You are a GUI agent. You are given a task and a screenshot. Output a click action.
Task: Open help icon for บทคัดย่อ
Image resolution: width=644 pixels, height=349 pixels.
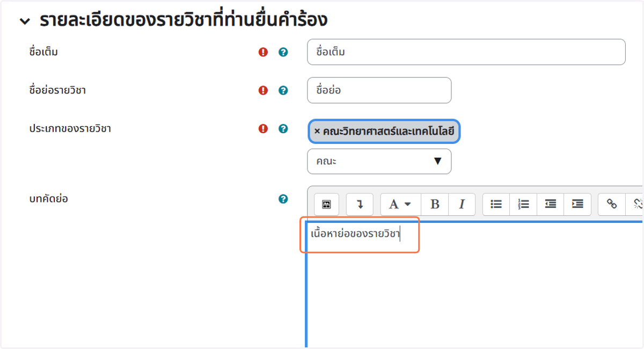pyautogui.click(x=283, y=199)
